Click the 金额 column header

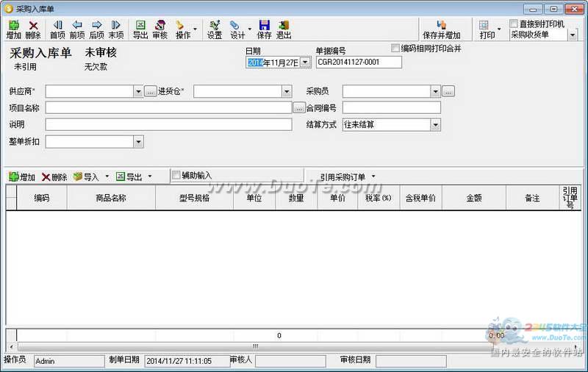474,198
